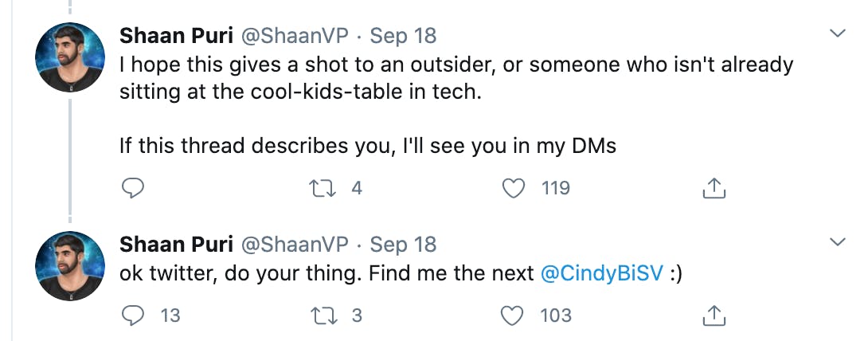This screenshot has width=868, height=341.
Task: Open the @CindyBiSV mention link
Action: 601,273
